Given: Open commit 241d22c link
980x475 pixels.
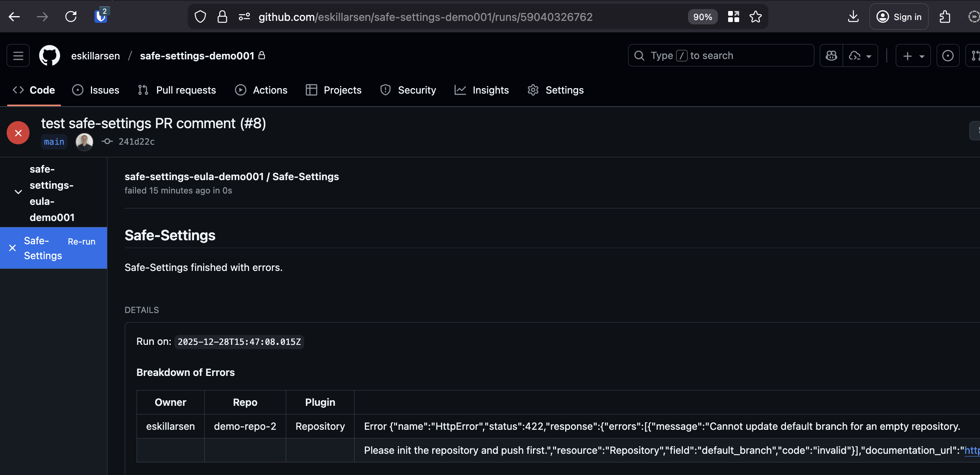Looking at the screenshot, I should click(x=137, y=142).
